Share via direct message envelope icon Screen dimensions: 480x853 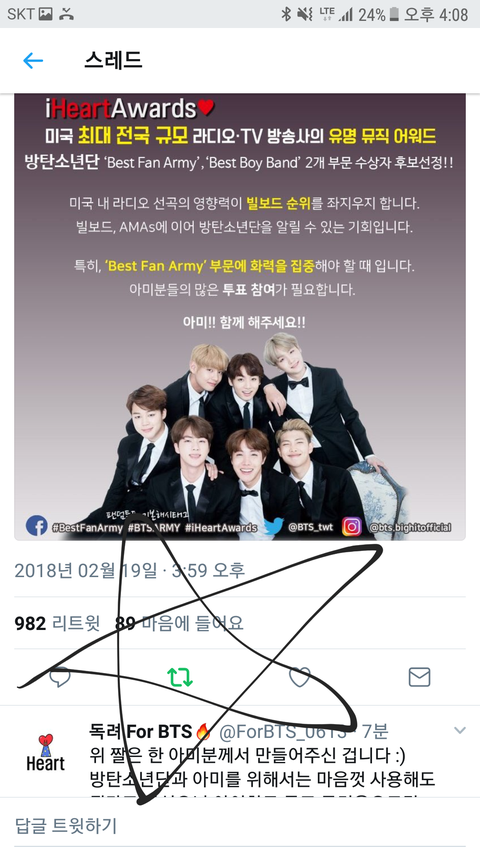tap(419, 677)
